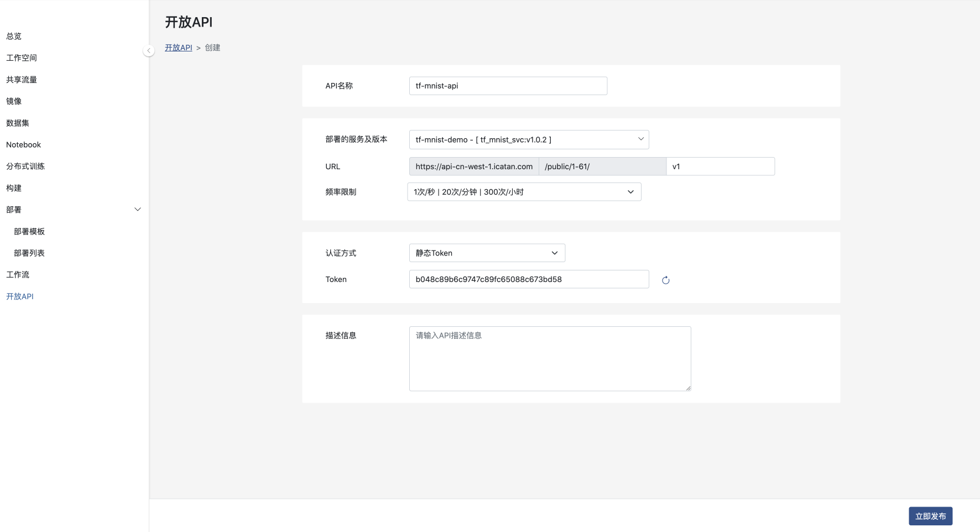Focus the 描述信息 text area

tap(550, 358)
